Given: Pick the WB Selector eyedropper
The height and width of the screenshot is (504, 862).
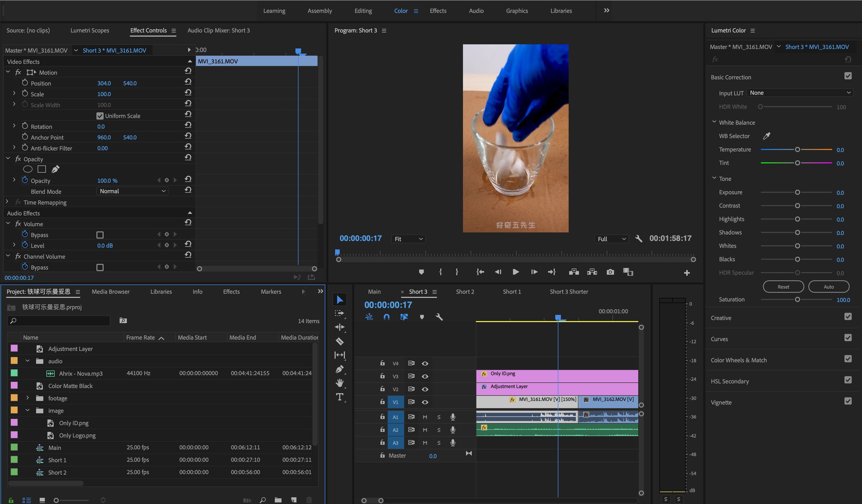Looking at the screenshot, I should [767, 136].
